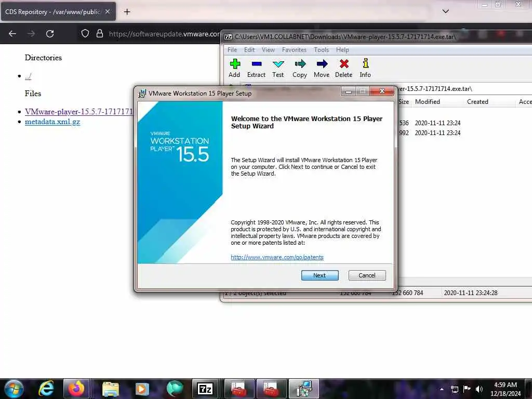Click the Firefox URL address field
Screen dimensions: 532x399
[x=164, y=34]
